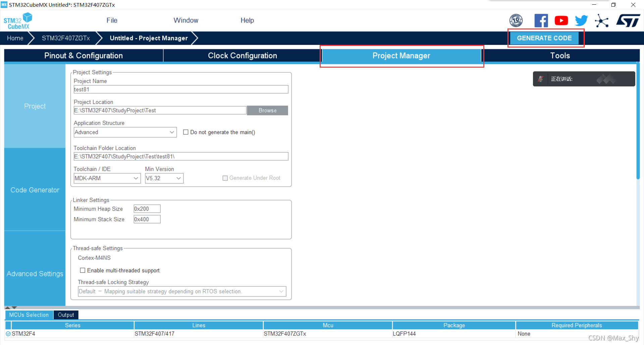Open the Code Generator side section
This screenshot has height=345, width=644.
point(35,190)
